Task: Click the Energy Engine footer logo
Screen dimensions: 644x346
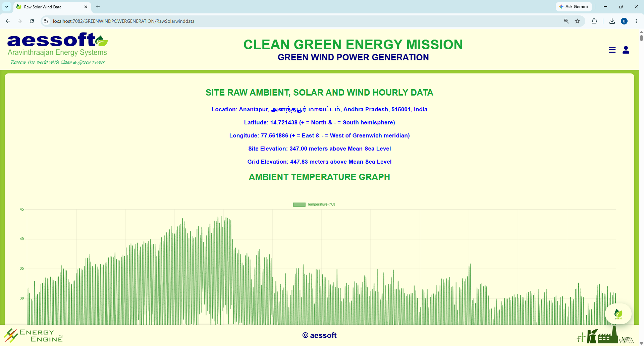Action: point(33,335)
